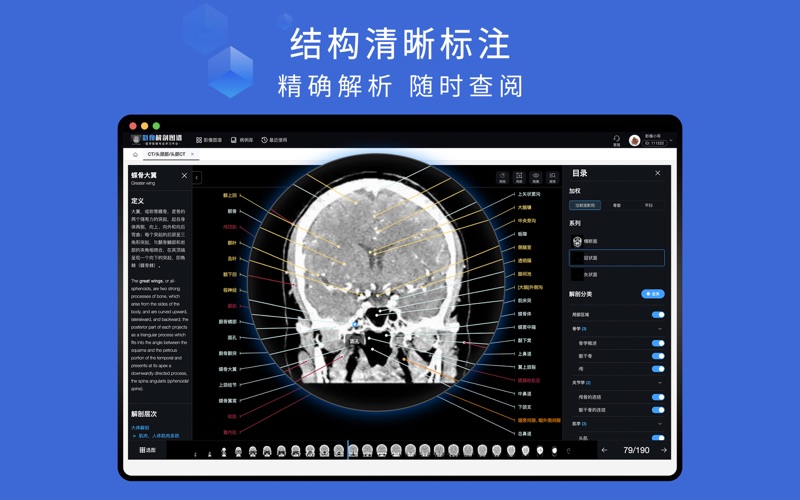Click the blue slice position marker
The height and width of the screenshot is (500, 800).
pyautogui.click(x=348, y=450)
